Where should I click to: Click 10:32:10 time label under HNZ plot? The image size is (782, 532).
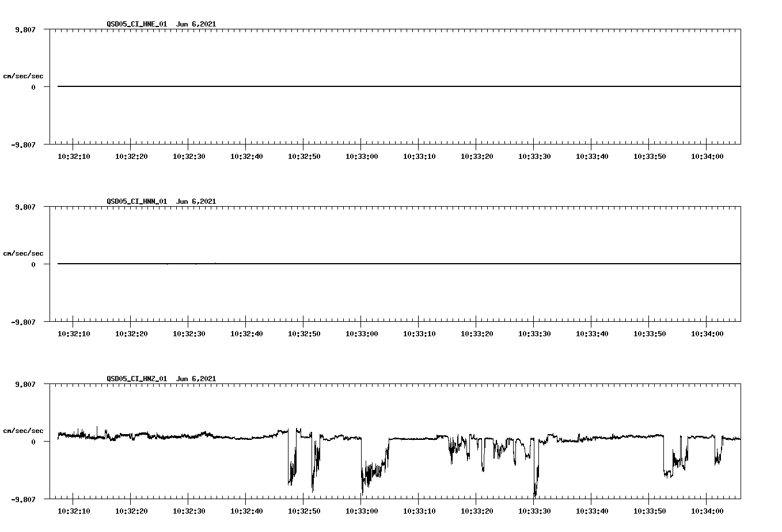[x=74, y=511]
